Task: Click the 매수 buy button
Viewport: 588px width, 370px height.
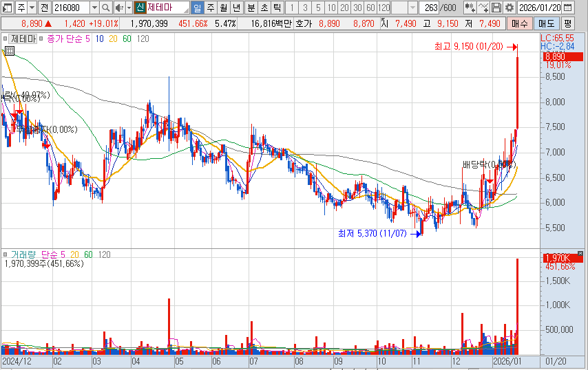Action: (519, 24)
